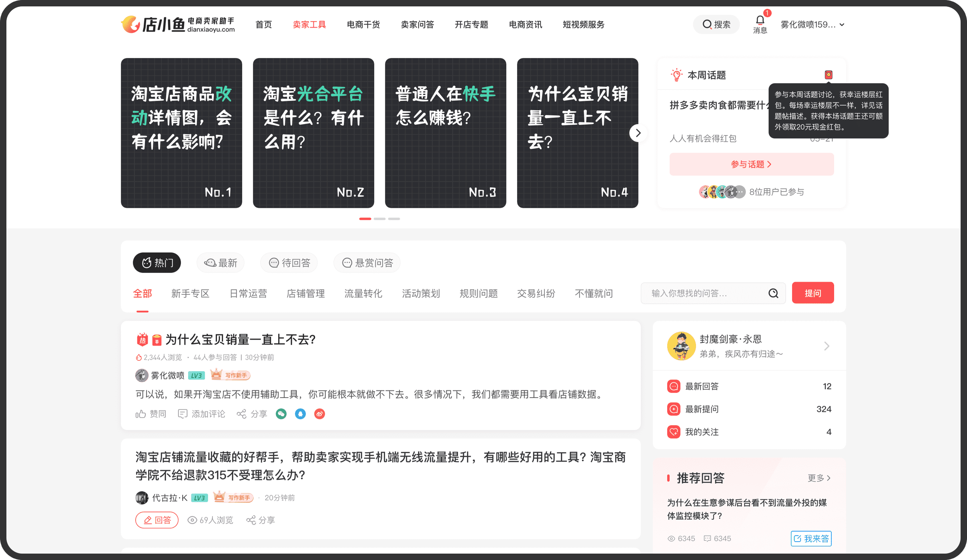Open the 卖家工具 nav item
Image resolution: width=967 pixels, height=560 pixels.
coord(309,24)
